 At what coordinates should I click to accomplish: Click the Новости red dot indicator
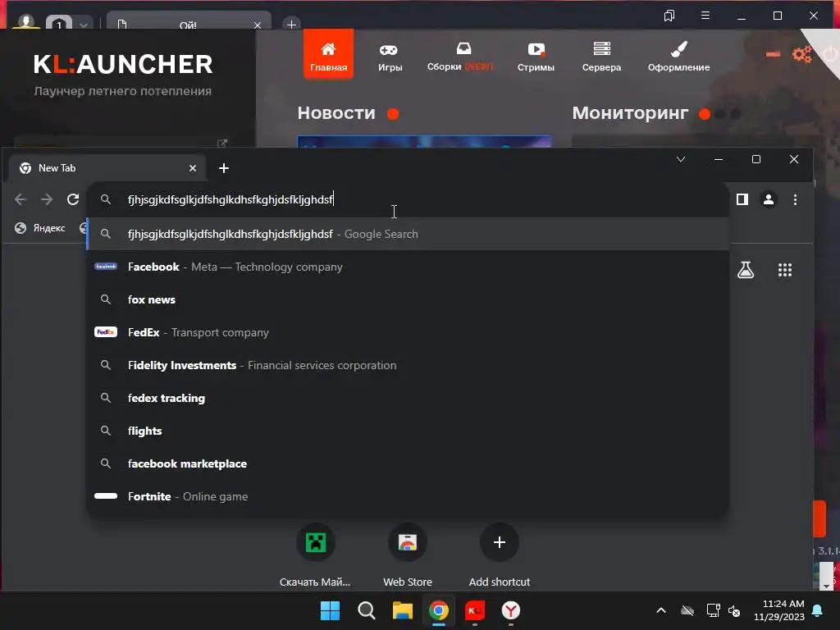click(393, 113)
